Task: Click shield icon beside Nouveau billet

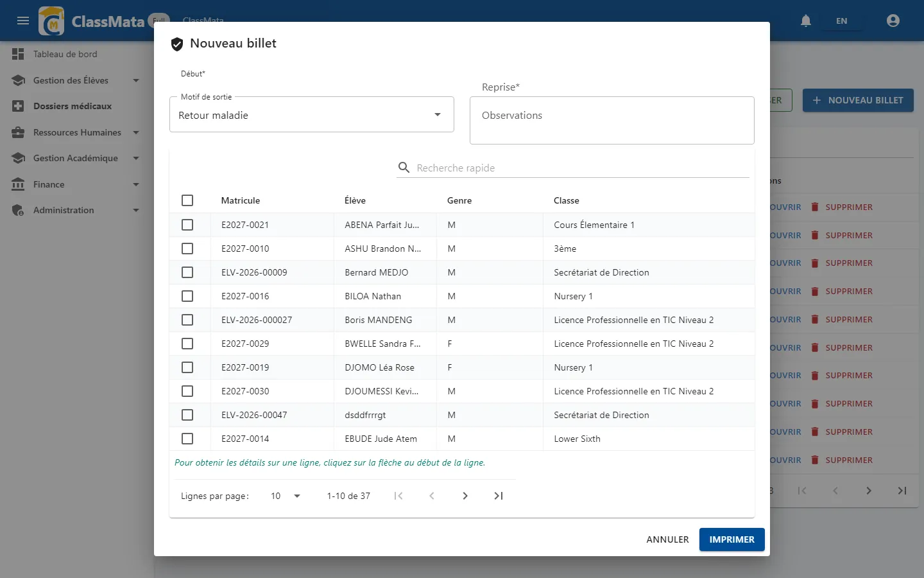Action: 177,44
